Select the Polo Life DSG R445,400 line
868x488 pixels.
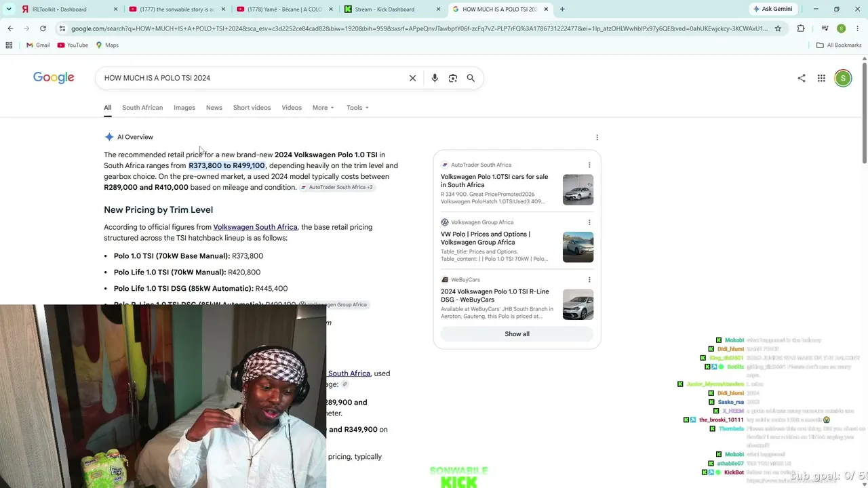point(201,289)
